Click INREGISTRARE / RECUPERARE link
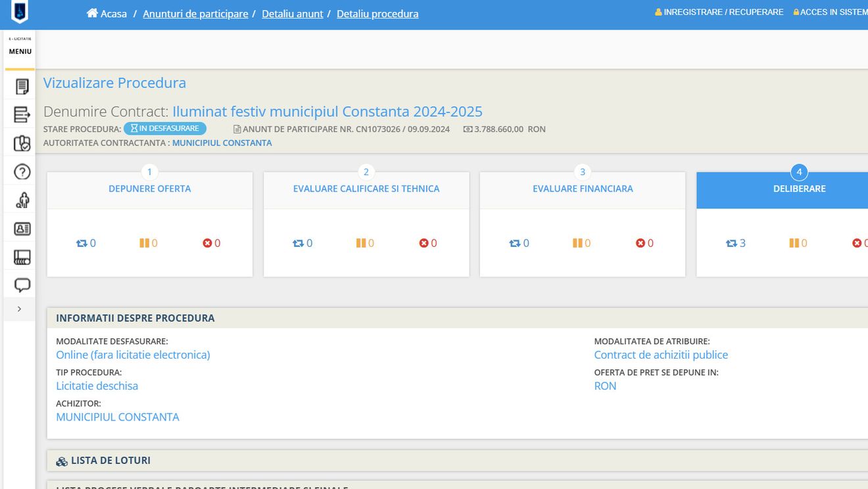Screen dimensions: 868x489 click(723, 12)
